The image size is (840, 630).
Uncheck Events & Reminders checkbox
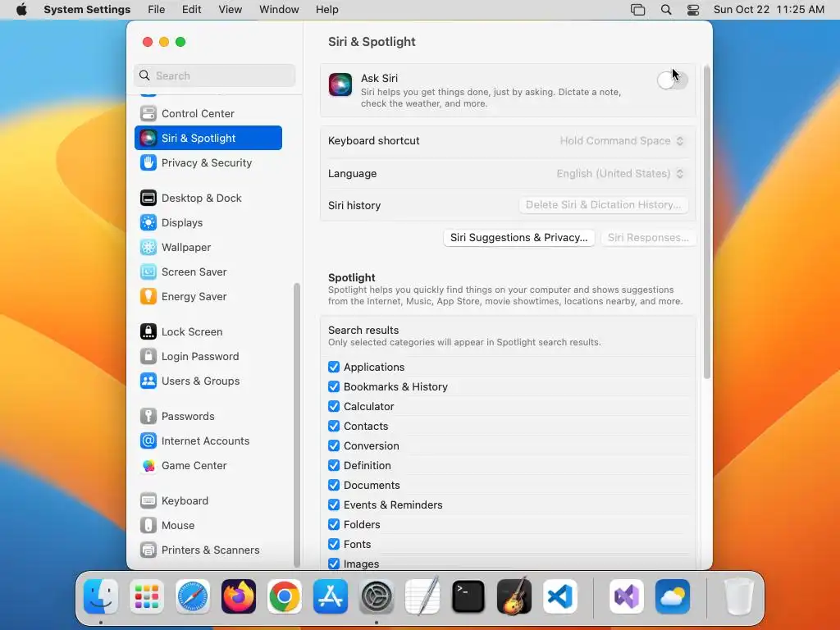pyautogui.click(x=334, y=505)
